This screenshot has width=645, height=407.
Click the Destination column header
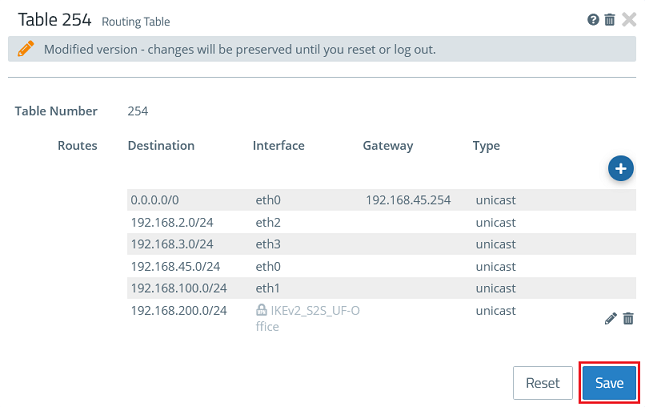[x=161, y=146]
